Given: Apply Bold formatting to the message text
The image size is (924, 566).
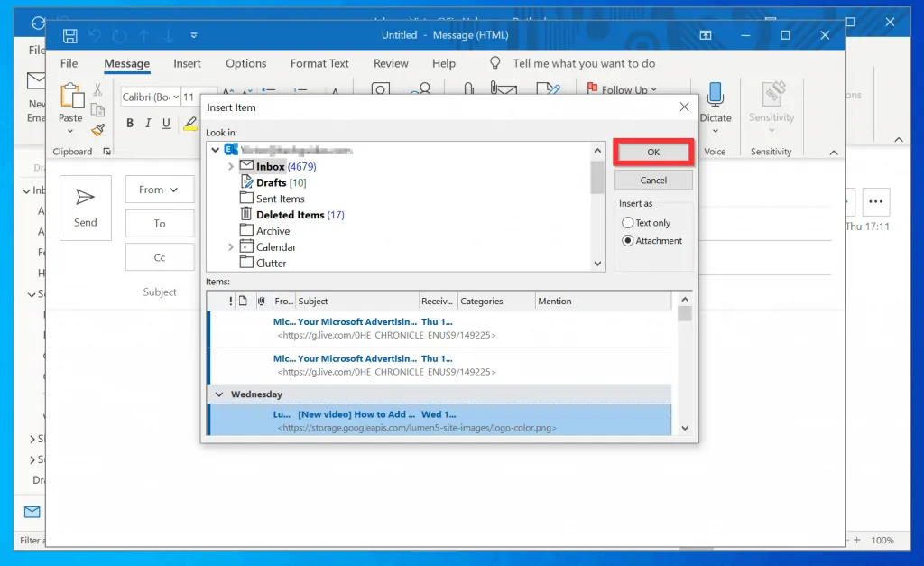Looking at the screenshot, I should pos(129,123).
